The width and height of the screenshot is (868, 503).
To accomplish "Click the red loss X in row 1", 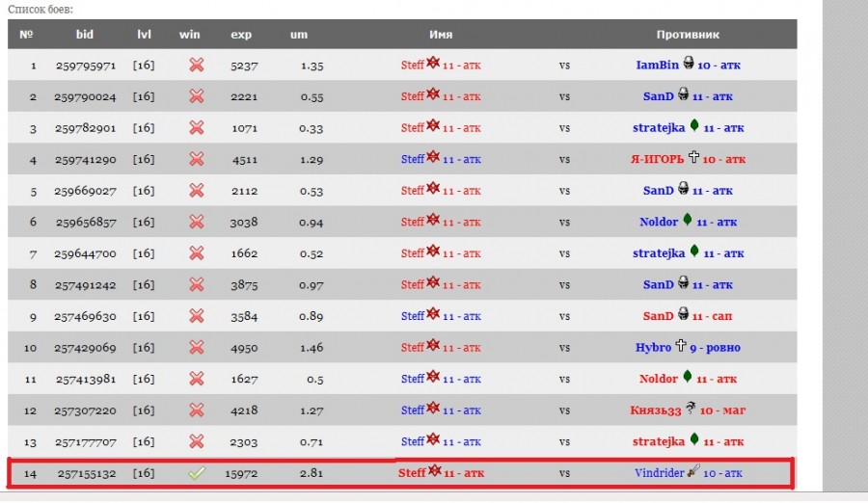I will click(196, 65).
